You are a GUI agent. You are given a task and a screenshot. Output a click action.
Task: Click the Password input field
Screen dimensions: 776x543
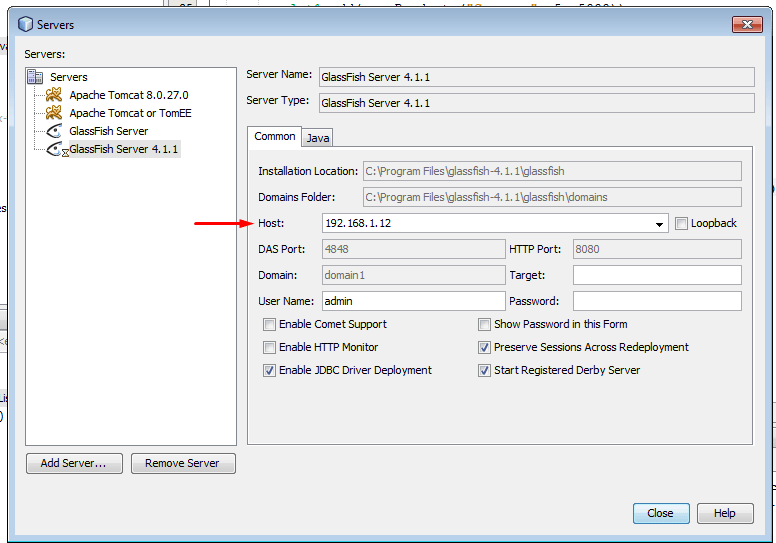point(657,301)
